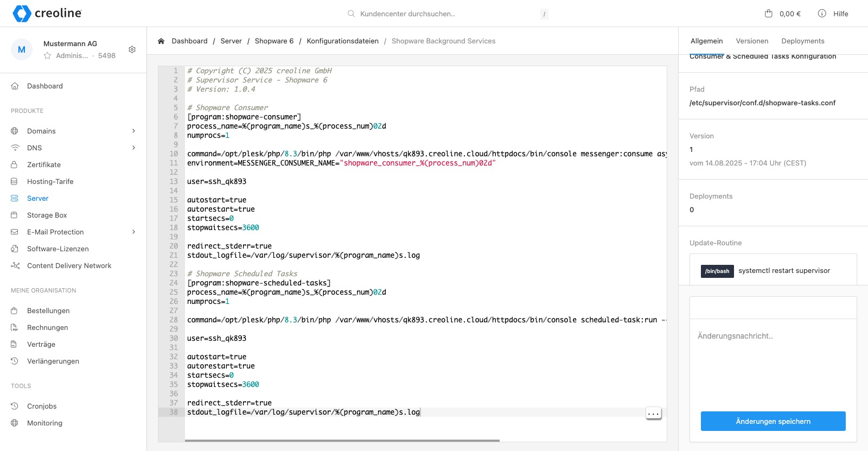
Task: Click the [program:shopware-scheduled-tasks] line
Action: (x=259, y=283)
